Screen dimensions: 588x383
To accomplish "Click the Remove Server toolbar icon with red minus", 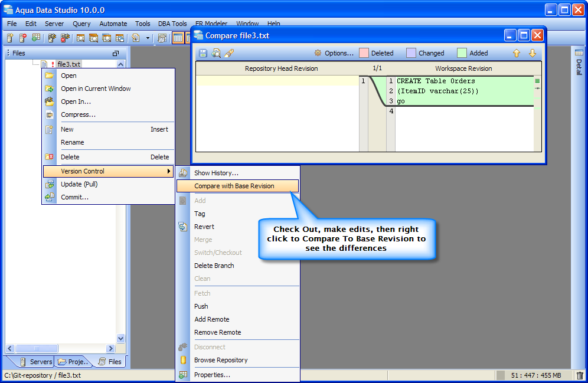I will (23, 38).
